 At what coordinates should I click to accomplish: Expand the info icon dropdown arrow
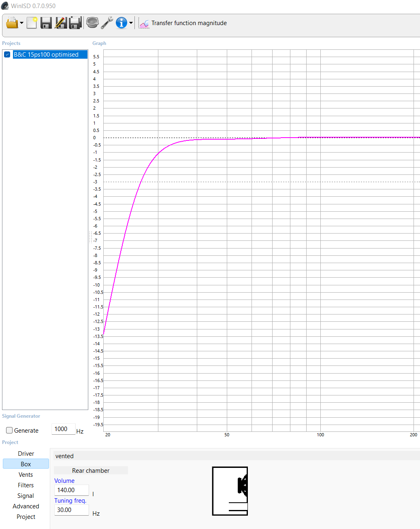131,23
